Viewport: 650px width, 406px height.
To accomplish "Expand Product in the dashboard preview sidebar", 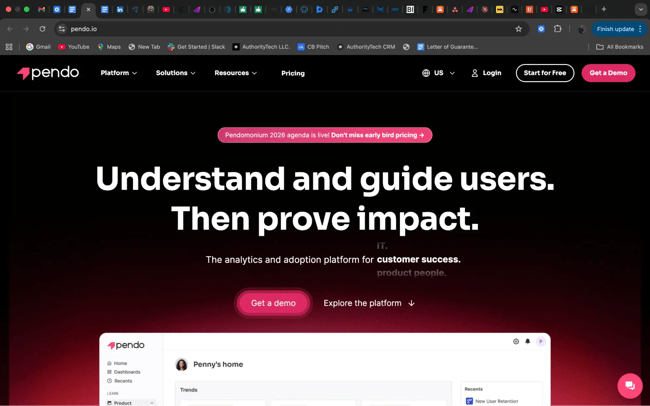I will pyautogui.click(x=131, y=403).
